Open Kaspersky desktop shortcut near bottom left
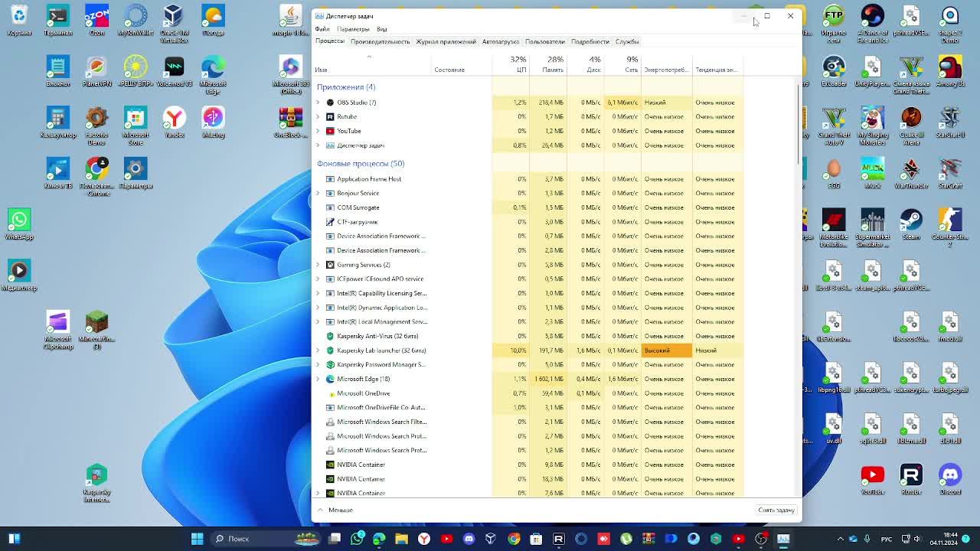The width and height of the screenshot is (980, 551). coord(96,484)
